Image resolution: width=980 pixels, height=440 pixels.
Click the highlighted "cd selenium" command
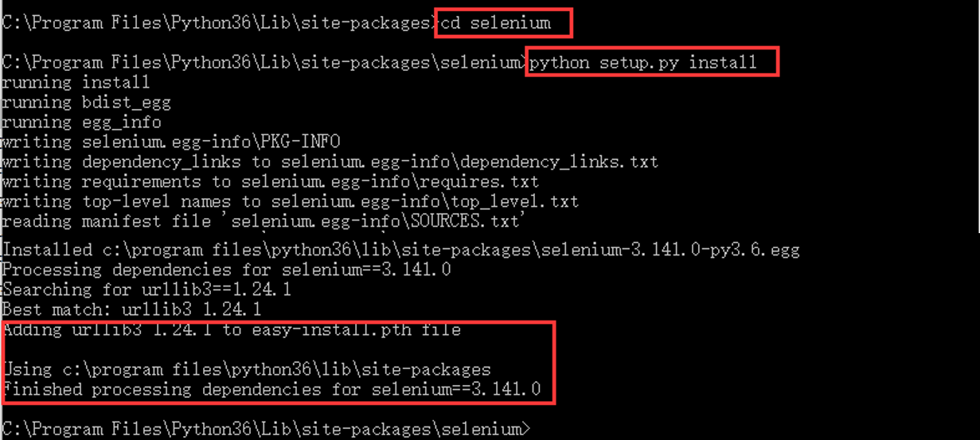[x=495, y=23]
